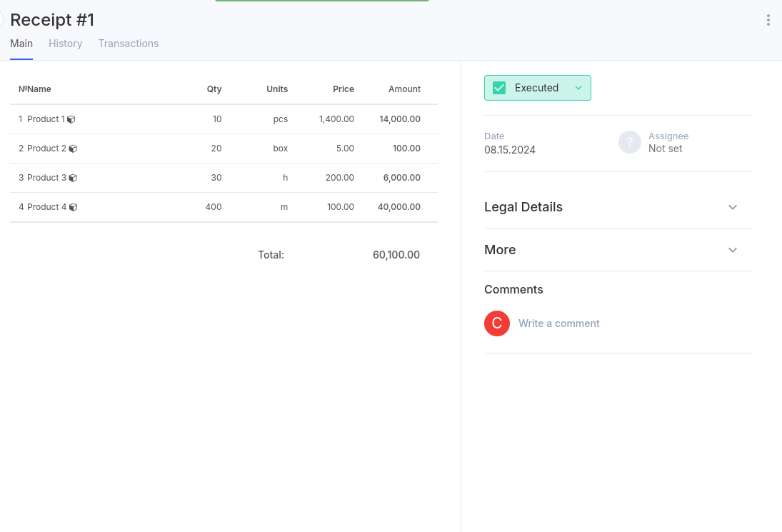This screenshot has width=782, height=532.
Task: Click the cube icon next to Product 2
Action: (73, 149)
